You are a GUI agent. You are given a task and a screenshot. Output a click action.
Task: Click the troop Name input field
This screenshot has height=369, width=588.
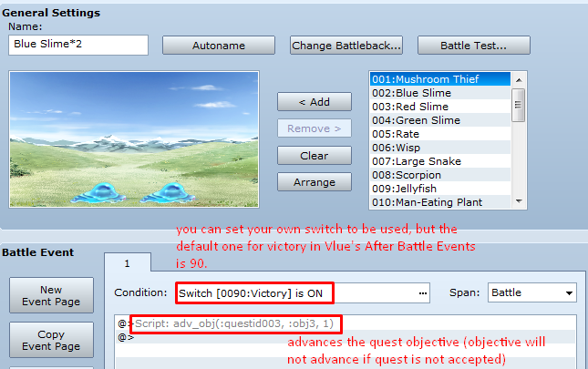click(x=78, y=45)
